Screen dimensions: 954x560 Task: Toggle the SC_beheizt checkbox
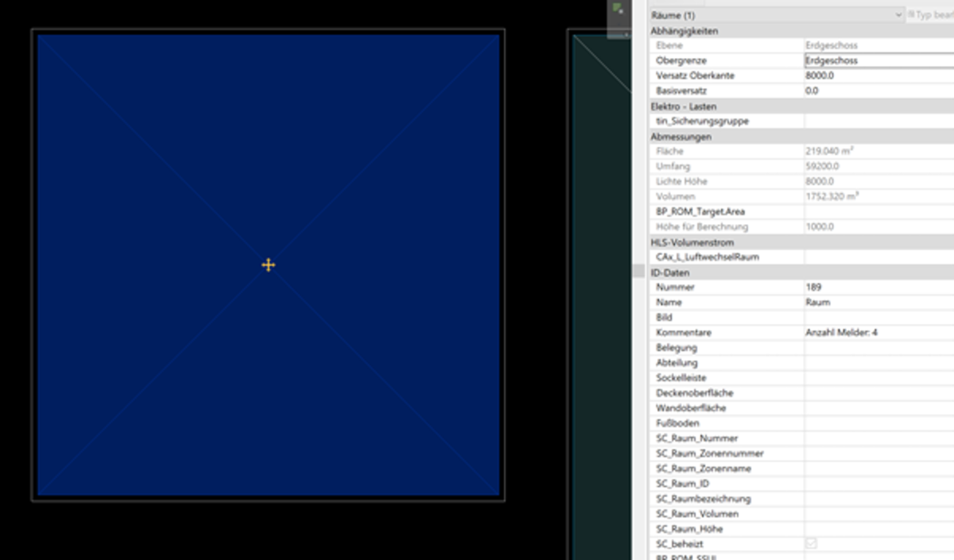pos(811,544)
